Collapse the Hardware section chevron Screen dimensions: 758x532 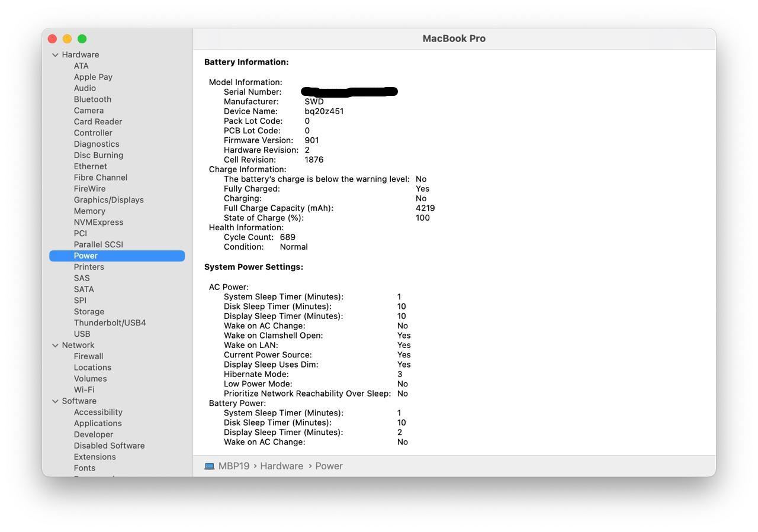coord(55,55)
